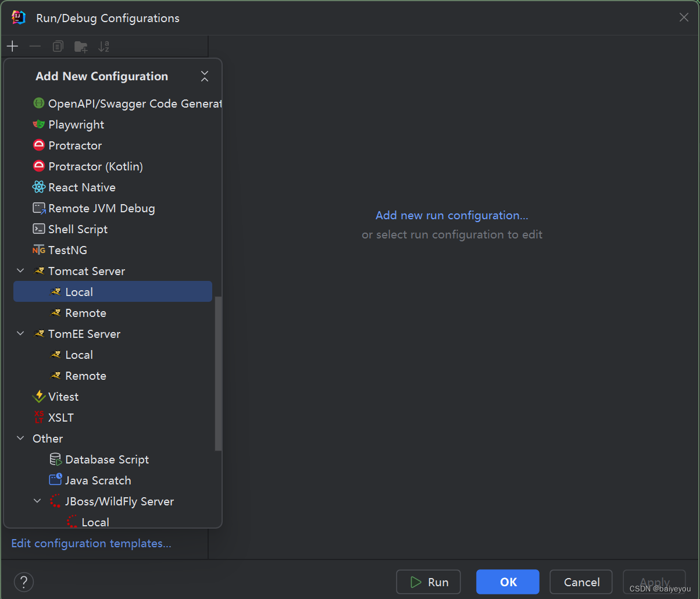Image resolution: width=700 pixels, height=599 pixels.
Task: Click the Protractor (Kotlin) icon
Action: [39, 166]
